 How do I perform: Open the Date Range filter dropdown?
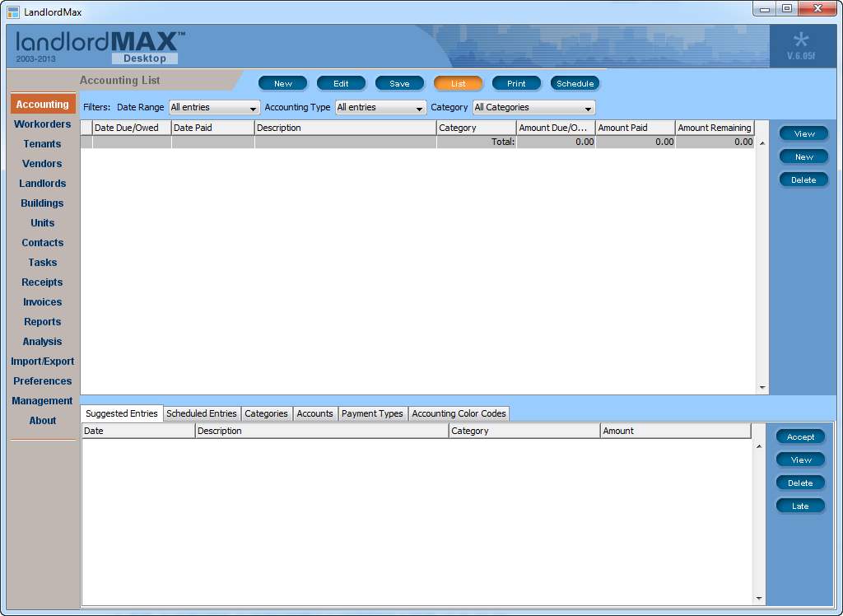point(215,108)
